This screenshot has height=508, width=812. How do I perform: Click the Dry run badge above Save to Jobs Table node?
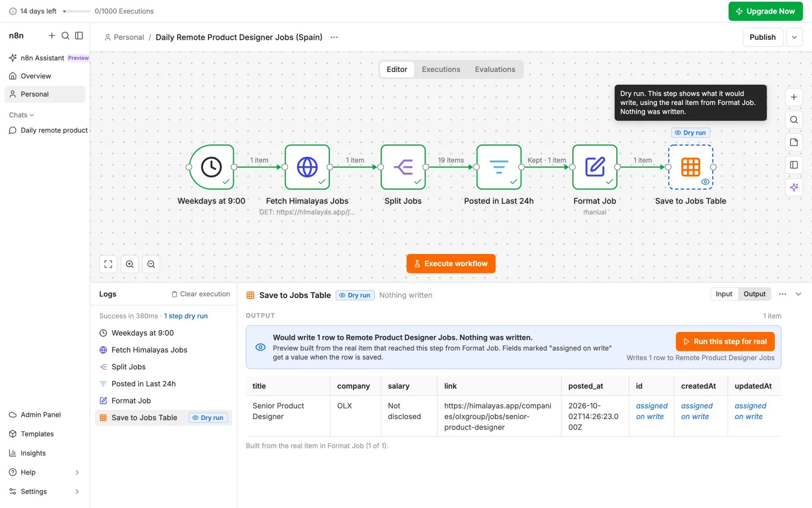[x=691, y=133]
